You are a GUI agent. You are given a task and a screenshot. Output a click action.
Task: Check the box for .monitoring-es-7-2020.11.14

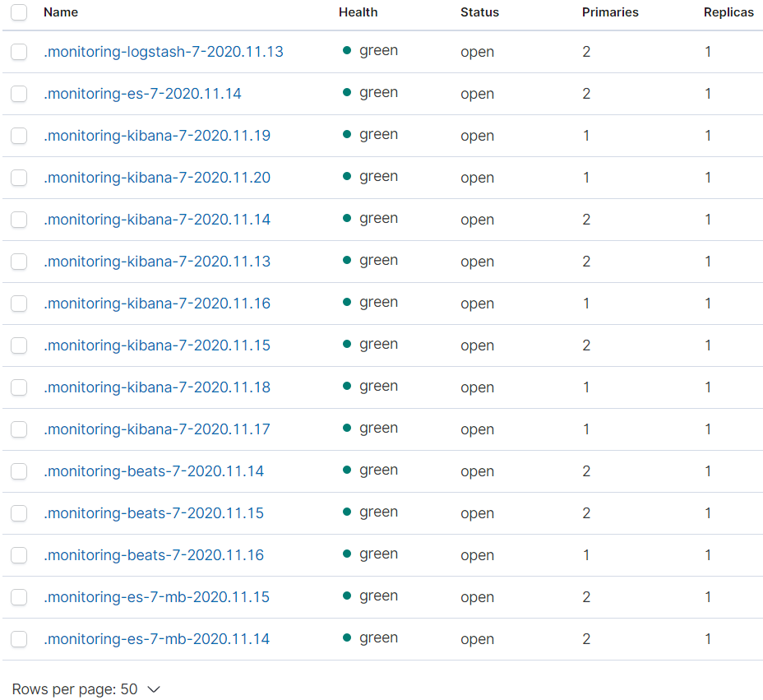click(x=19, y=94)
